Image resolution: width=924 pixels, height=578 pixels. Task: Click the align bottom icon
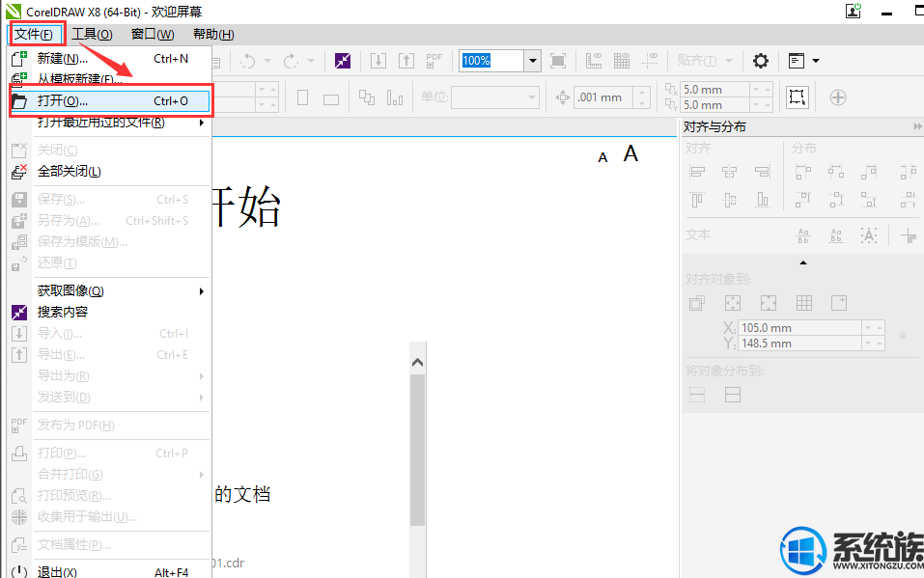click(762, 200)
